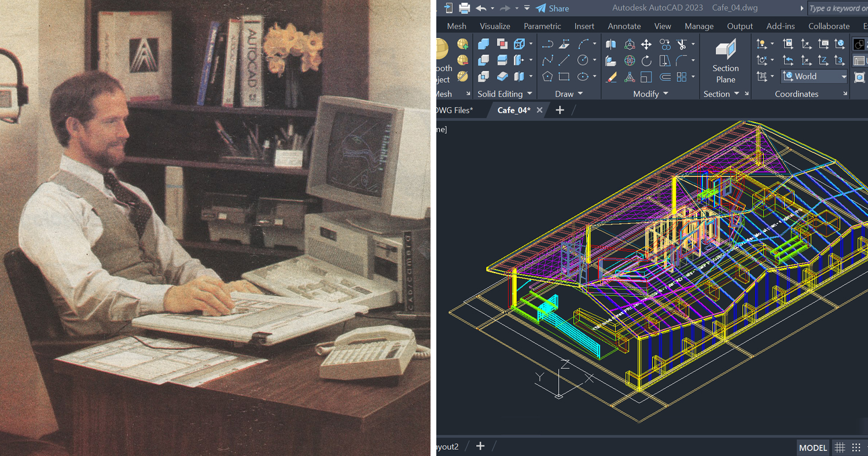Select the Rectangle tool in Draw panel
This screenshot has width=868, height=456.
coord(565,76)
